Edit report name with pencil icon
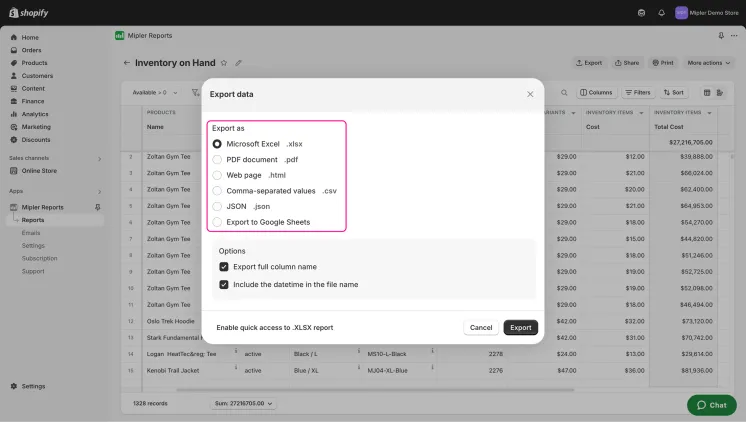The height and width of the screenshot is (422, 746). click(238, 63)
